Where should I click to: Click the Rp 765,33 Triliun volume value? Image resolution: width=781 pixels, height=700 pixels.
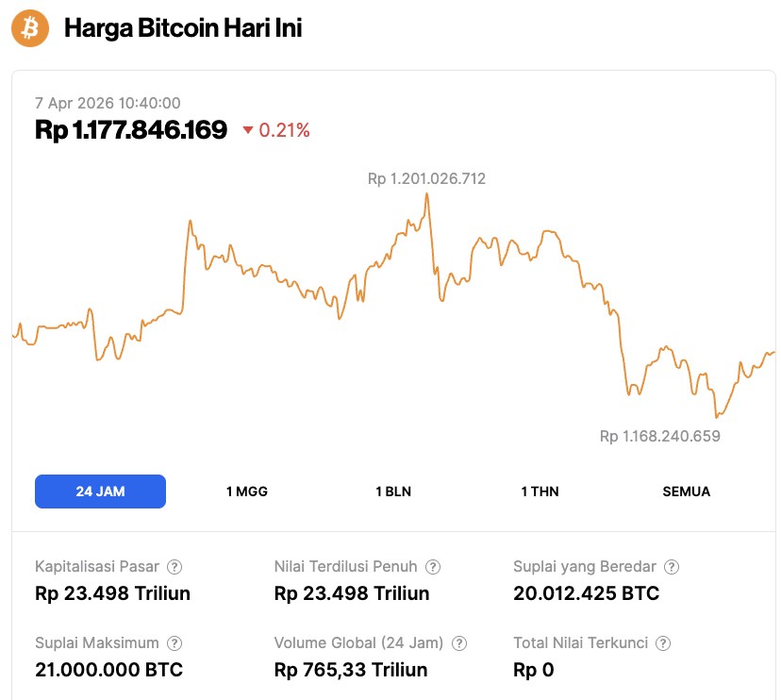pos(350,670)
